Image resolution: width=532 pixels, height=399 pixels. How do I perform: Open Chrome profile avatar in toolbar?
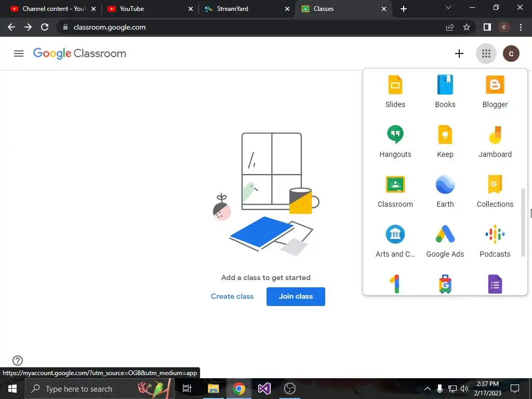pyautogui.click(x=504, y=27)
